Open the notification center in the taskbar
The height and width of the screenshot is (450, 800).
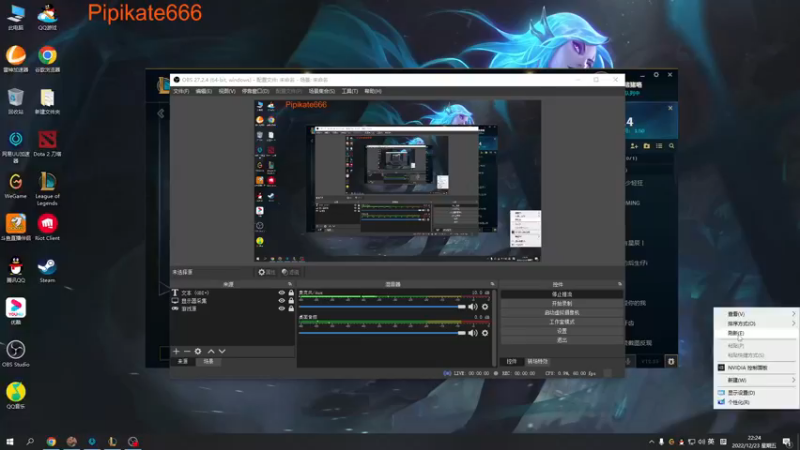click(x=787, y=442)
